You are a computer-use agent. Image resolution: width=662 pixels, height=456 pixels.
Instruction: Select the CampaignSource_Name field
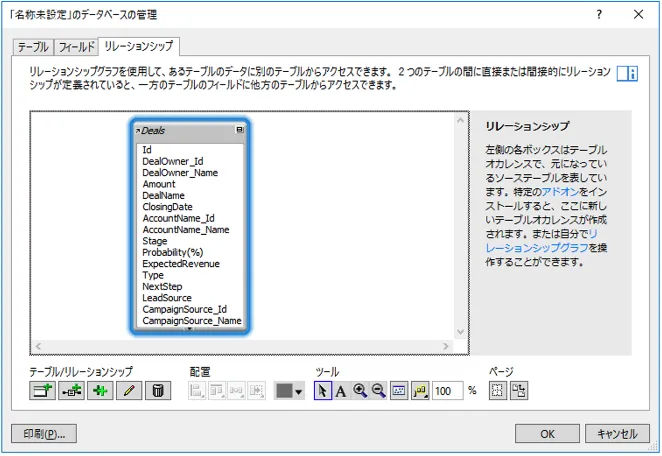click(192, 321)
